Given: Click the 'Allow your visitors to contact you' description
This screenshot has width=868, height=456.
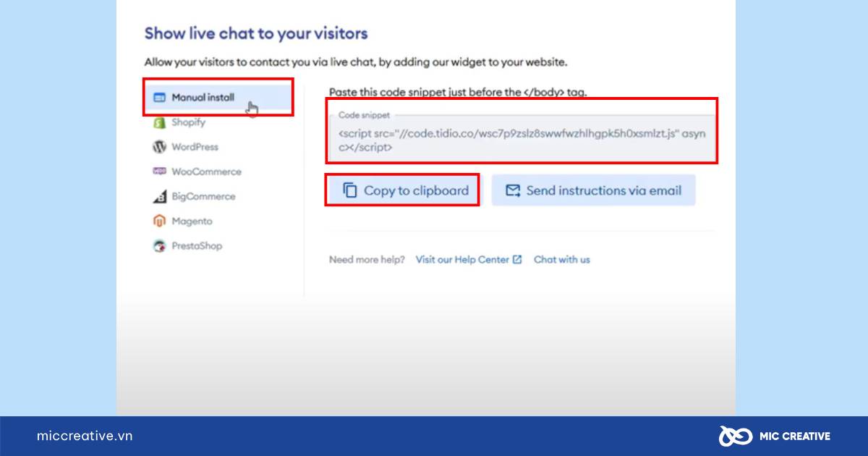Looking at the screenshot, I should coord(356,62).
